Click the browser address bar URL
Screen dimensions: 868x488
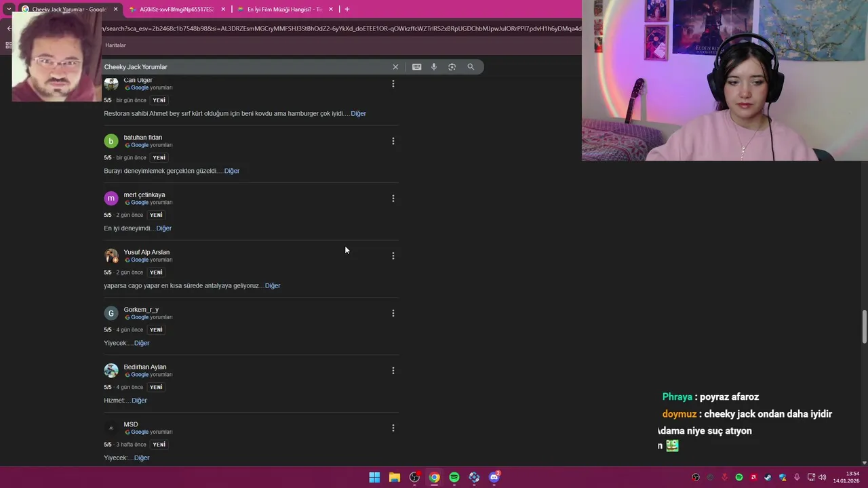342,28
